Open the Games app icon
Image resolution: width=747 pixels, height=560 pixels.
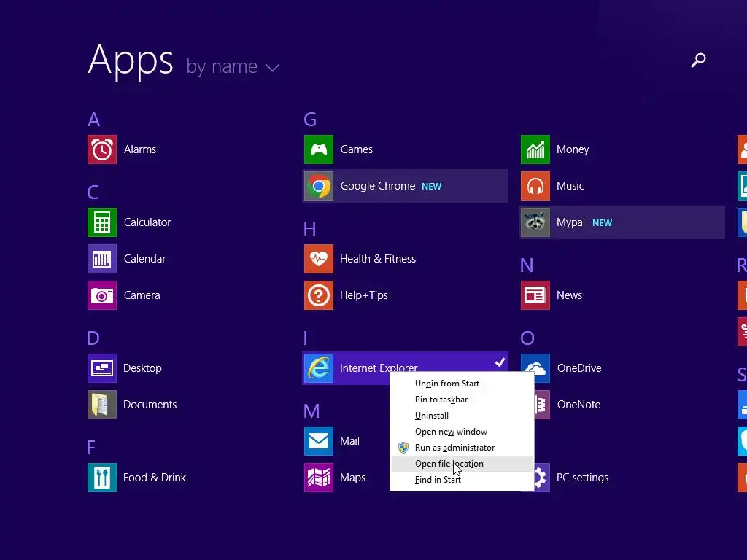(319, 149)
